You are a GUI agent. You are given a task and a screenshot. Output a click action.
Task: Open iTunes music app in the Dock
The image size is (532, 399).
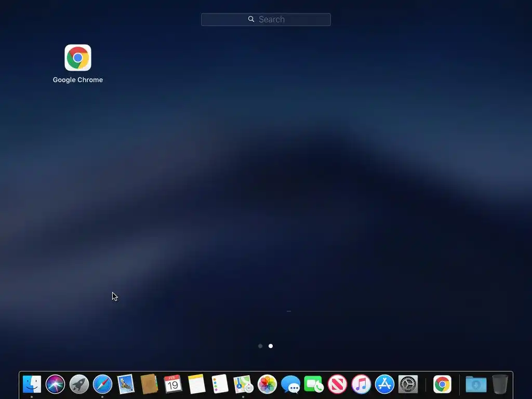(361, 384)
